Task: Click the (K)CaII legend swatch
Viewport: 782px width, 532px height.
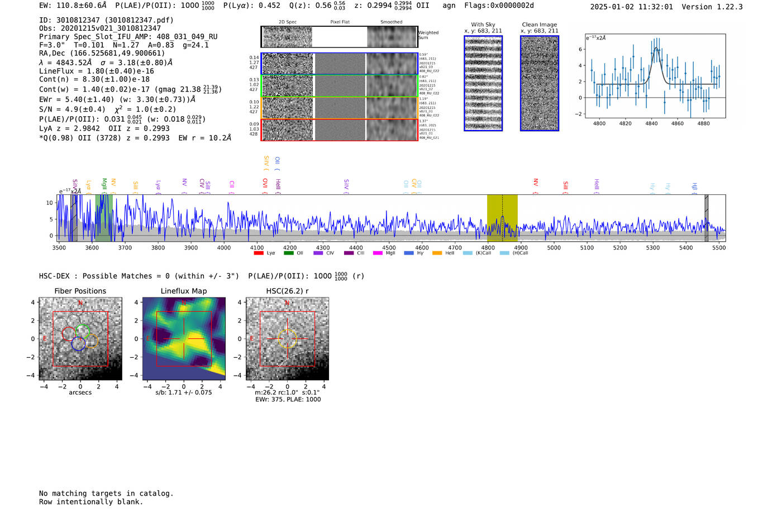Action: [x=468, y=253]
